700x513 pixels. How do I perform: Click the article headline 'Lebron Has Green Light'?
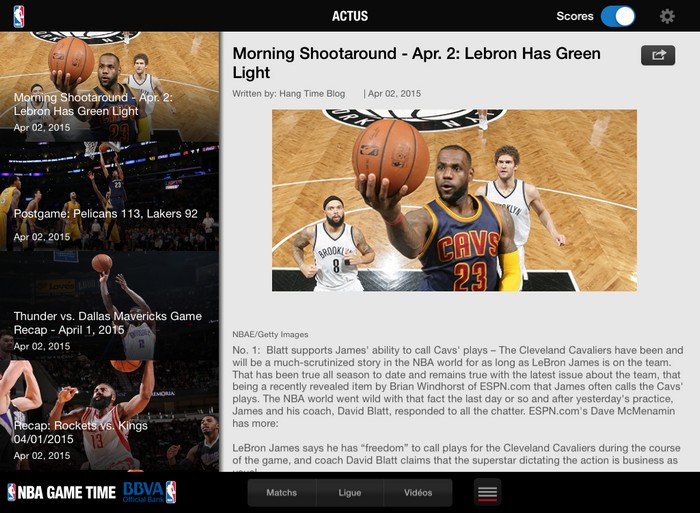coord(417,63)
